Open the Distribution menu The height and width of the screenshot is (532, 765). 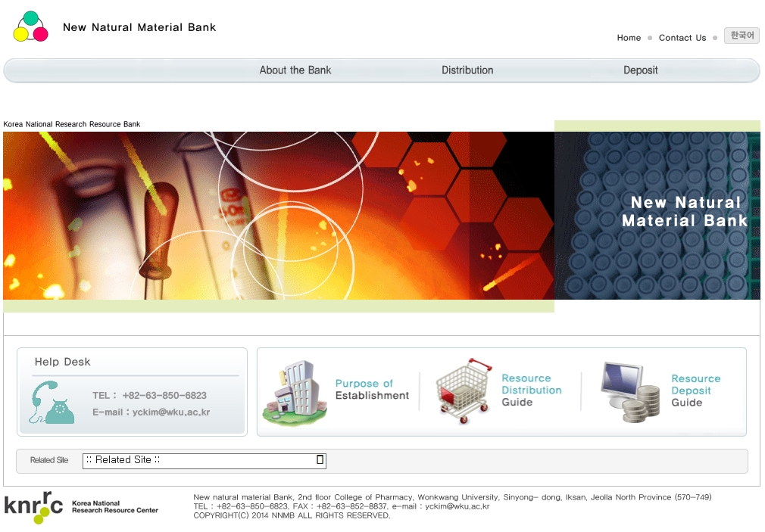[x=467, y=70]
